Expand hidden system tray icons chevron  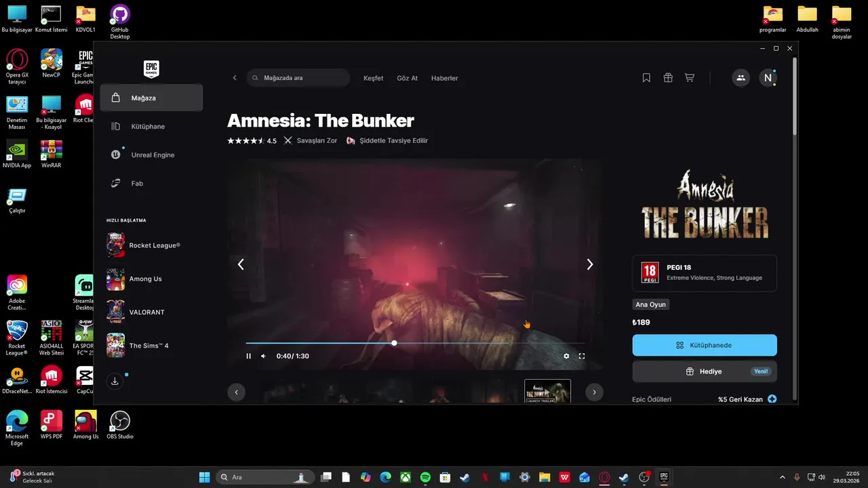tap(782, 477)
